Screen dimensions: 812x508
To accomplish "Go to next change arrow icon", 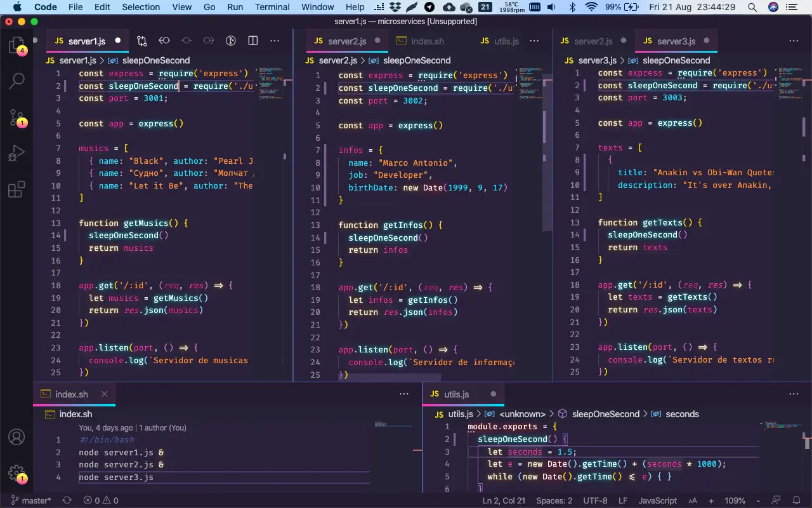I will click(209, 41).
